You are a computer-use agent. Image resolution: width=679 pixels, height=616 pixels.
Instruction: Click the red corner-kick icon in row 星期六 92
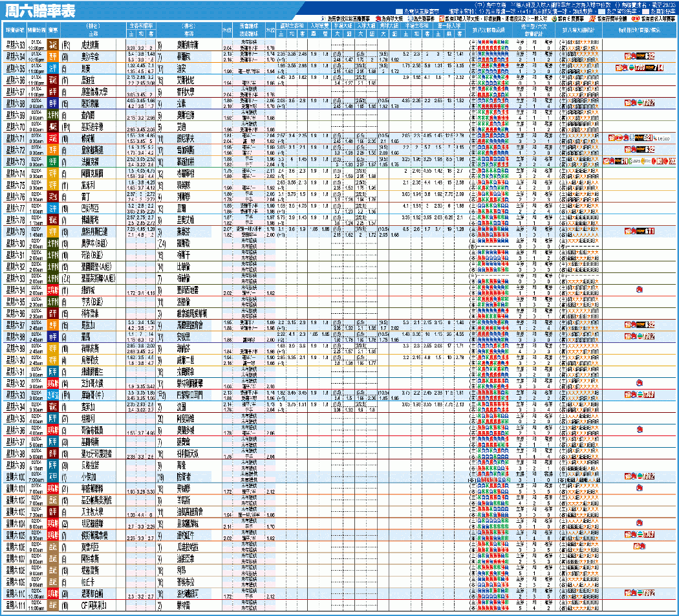(639, 383)
